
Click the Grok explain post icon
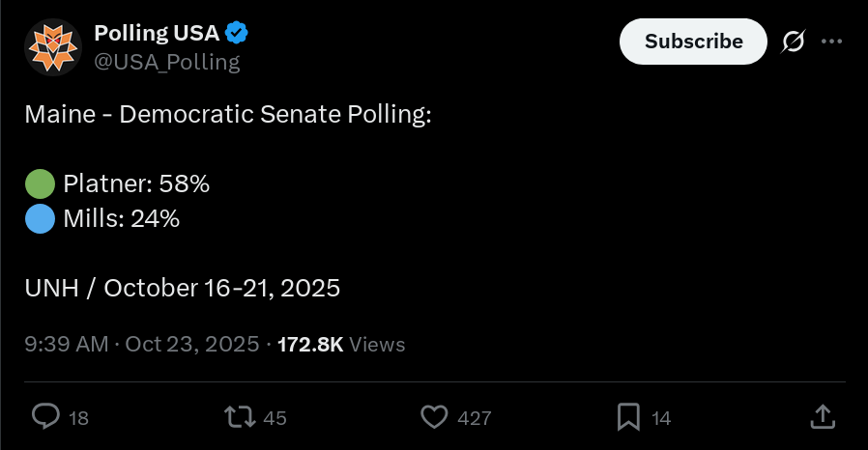[x=793, y=42]
